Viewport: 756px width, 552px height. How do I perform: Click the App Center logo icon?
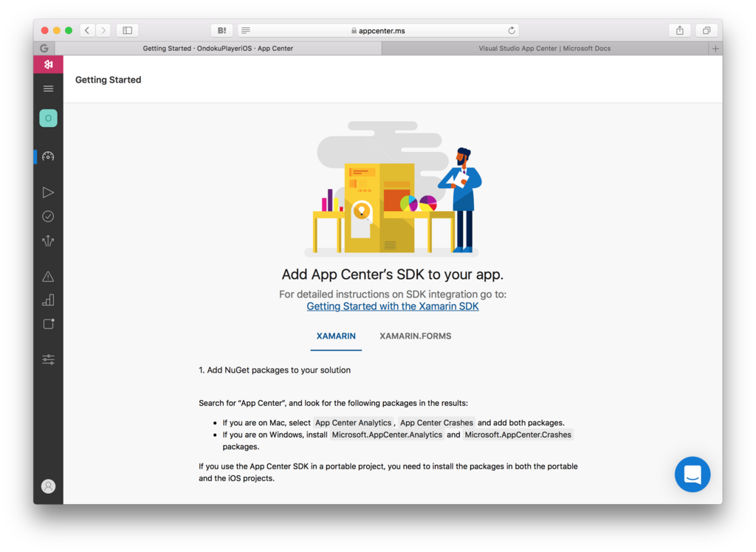pos(48,65)
